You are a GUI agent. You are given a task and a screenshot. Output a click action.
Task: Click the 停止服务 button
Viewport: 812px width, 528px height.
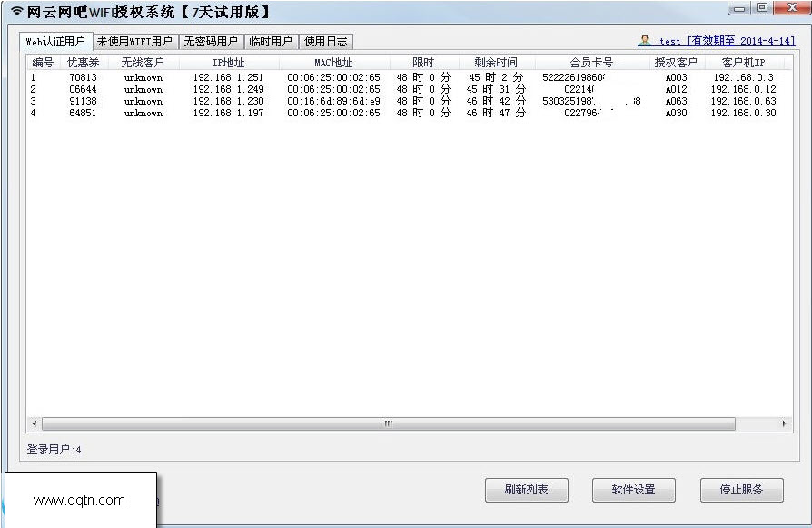coord(741,490)
